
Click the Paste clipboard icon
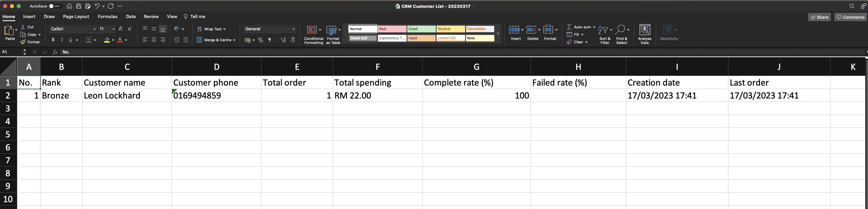click(9, 31)
